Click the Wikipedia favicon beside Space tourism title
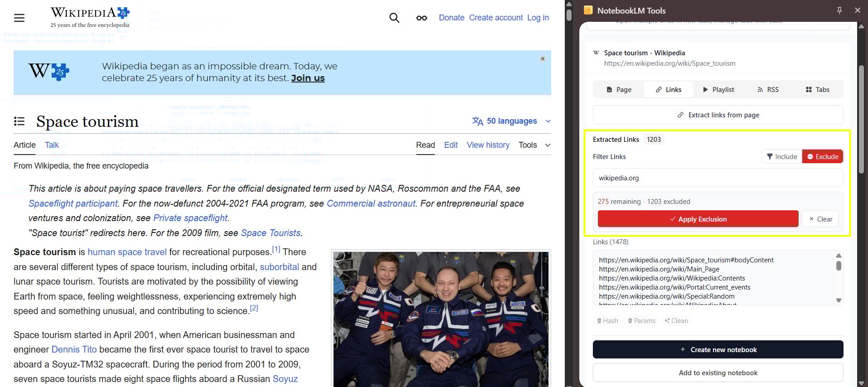This screenshot has height=387, width=868. pos(596,53)
